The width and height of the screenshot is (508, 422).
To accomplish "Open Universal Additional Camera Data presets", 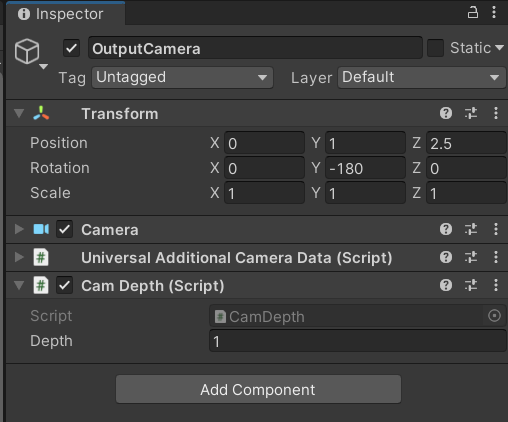I will tap(471, 257).
